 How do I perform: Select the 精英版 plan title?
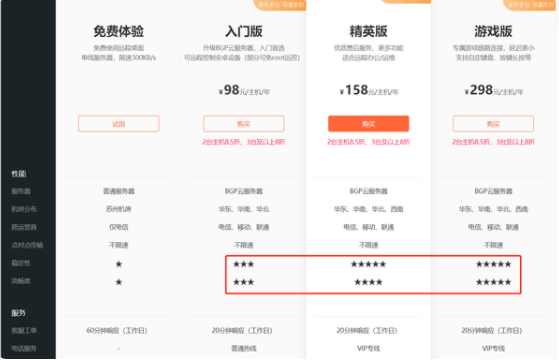368,31
